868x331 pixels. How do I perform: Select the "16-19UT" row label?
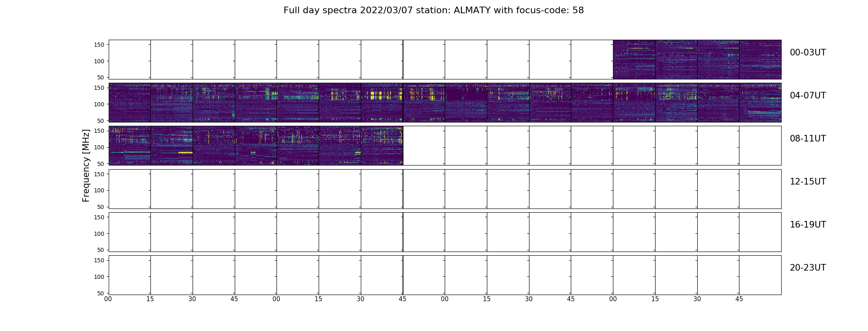point(808,225)
